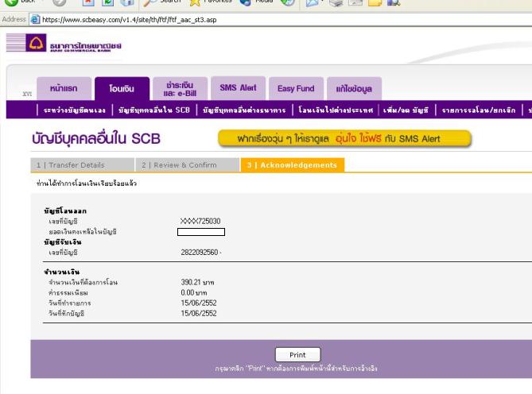Open the หน้าแรก home tab

coord(64,88)
